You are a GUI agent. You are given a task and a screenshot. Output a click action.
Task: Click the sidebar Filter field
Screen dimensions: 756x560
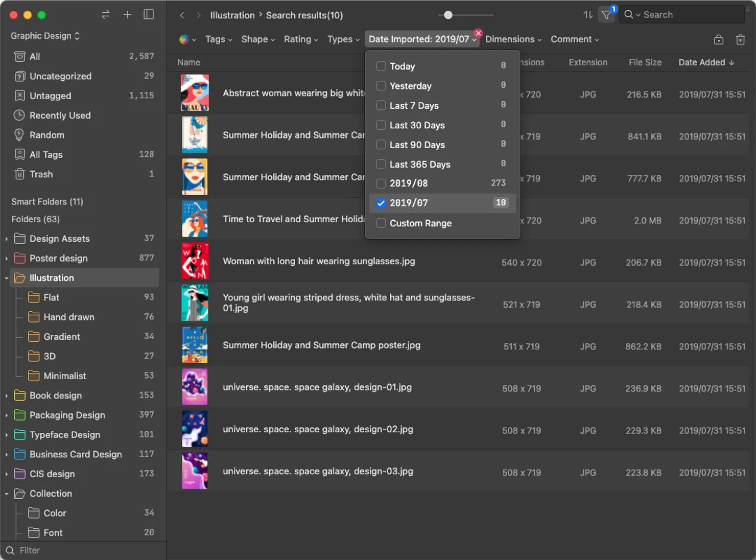tap(83, 550)
